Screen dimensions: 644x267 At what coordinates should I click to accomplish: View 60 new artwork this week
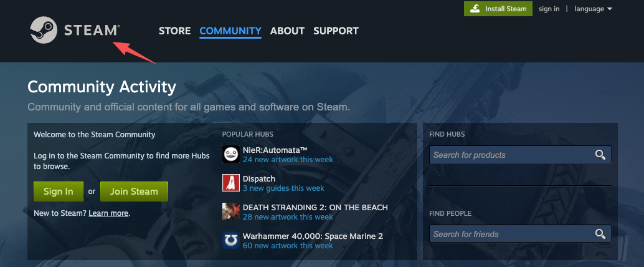[288, 246]
